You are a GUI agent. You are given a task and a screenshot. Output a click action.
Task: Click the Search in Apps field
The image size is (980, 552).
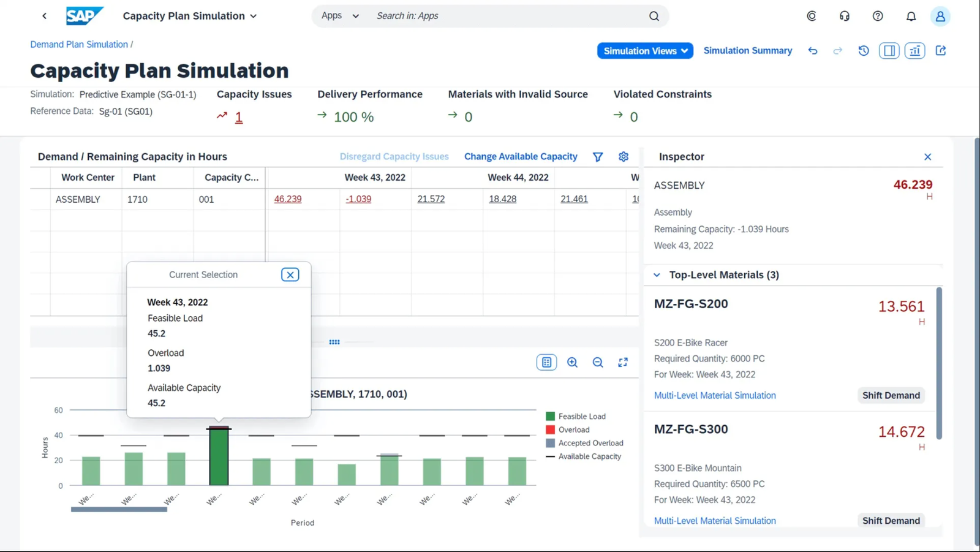[508, 16]
